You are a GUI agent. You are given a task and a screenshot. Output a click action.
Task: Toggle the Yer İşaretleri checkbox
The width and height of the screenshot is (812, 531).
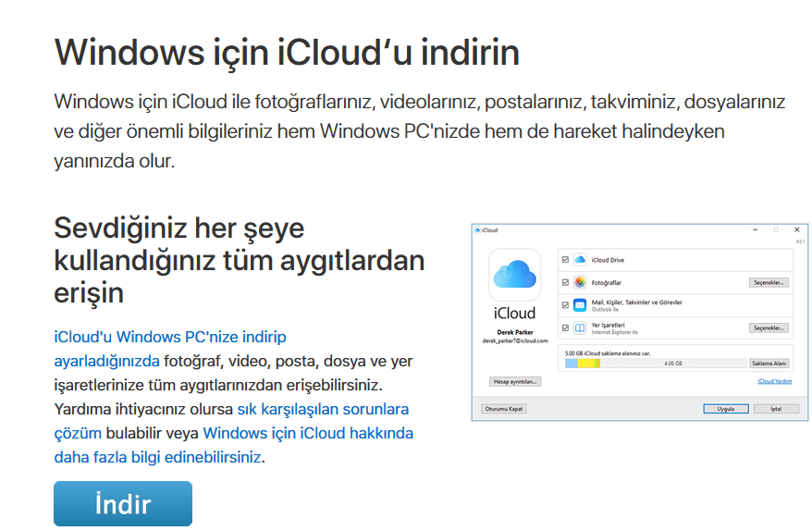point(565,327)
